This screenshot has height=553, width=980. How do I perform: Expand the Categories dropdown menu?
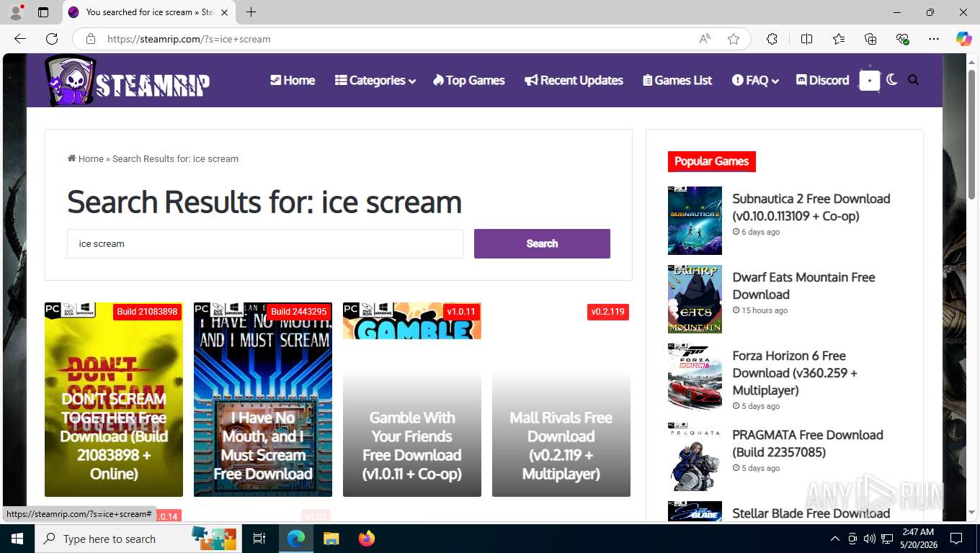tap(375, 80)
